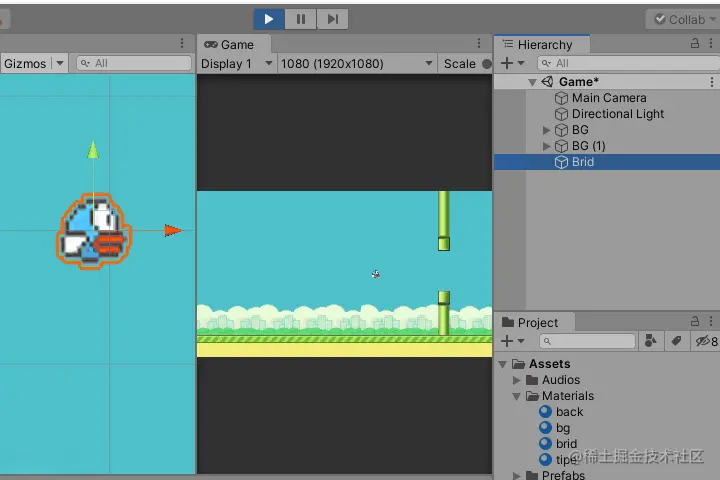Select the back material
Image resolution: width=720 pixels, height=480 pixels.
point(569,412)
